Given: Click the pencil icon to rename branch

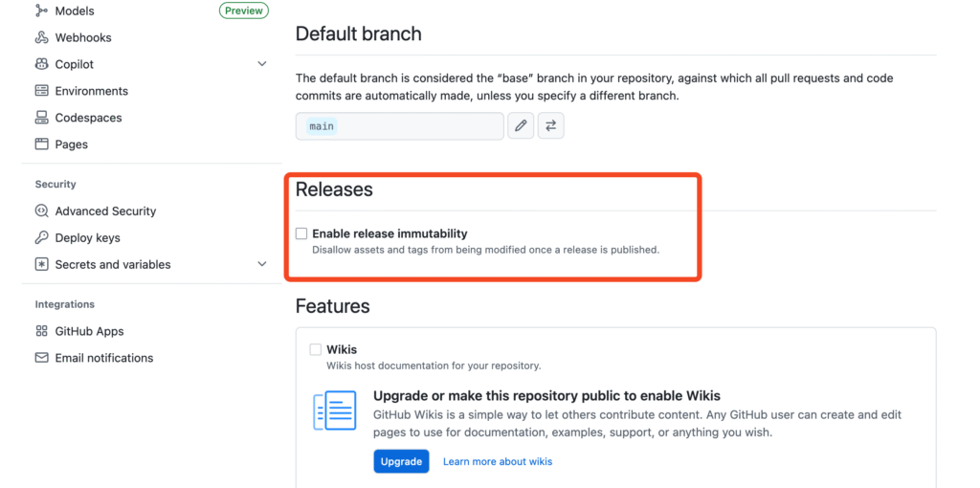Looking at the screenshot, I should tap(521, 125).
